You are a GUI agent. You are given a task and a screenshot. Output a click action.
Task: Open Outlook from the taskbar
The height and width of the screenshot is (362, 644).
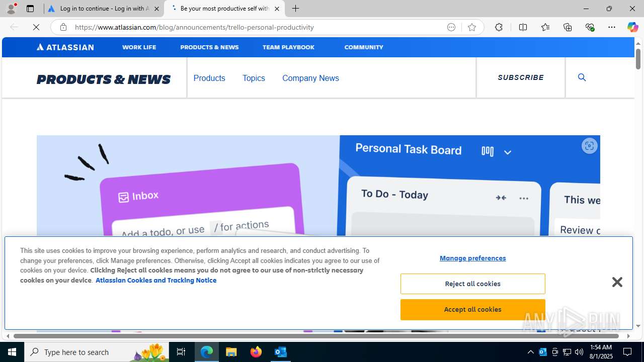(x=281, y=352)
